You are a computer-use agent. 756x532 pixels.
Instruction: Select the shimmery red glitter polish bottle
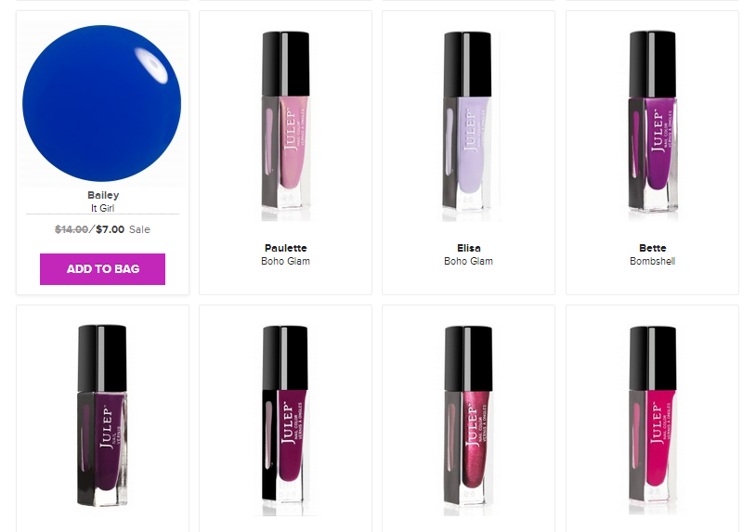coord(468,421)
